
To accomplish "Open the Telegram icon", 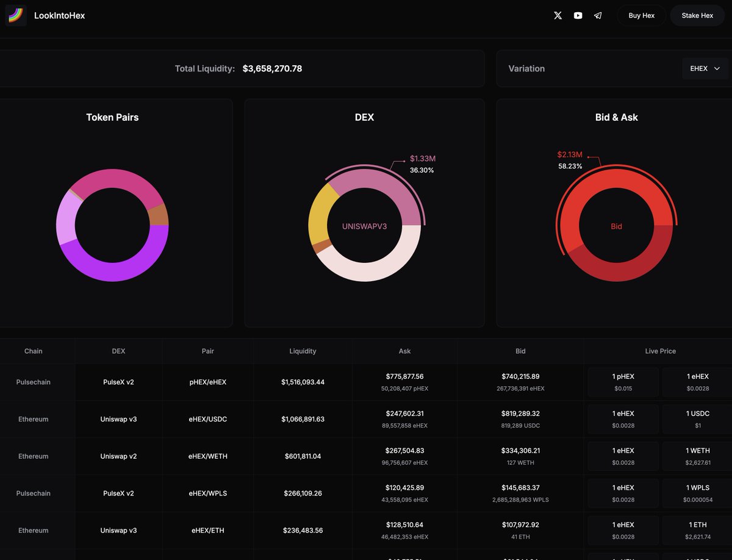I will [x=598, y=16].
